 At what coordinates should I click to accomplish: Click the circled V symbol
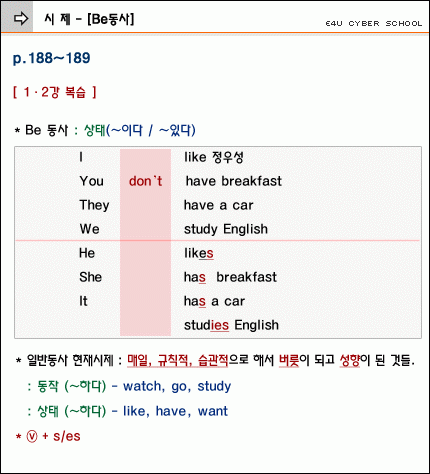pos(32,436)
